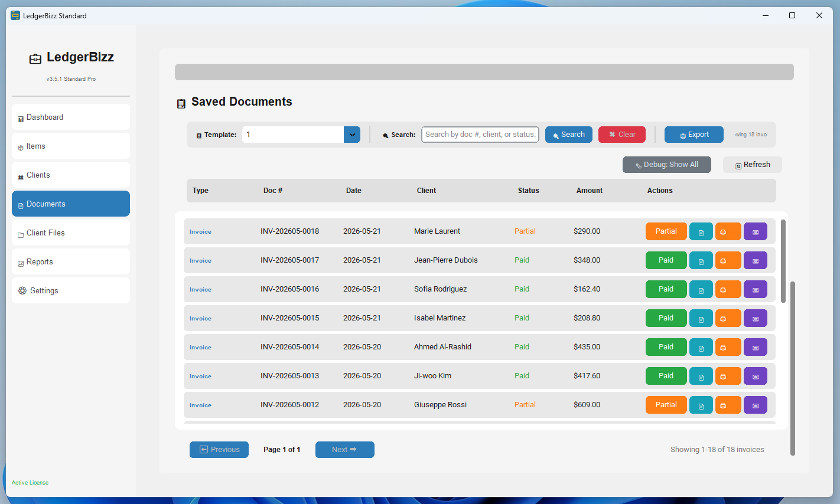Toggle Paid status for Isabel Martinez invoice
840x504 pixels.
click(666, 318)
